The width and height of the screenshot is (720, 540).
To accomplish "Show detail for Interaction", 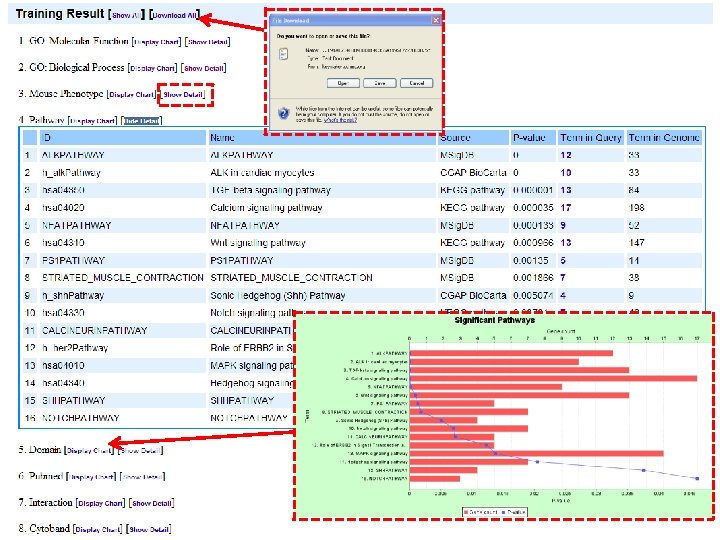I will coord(152,503).
